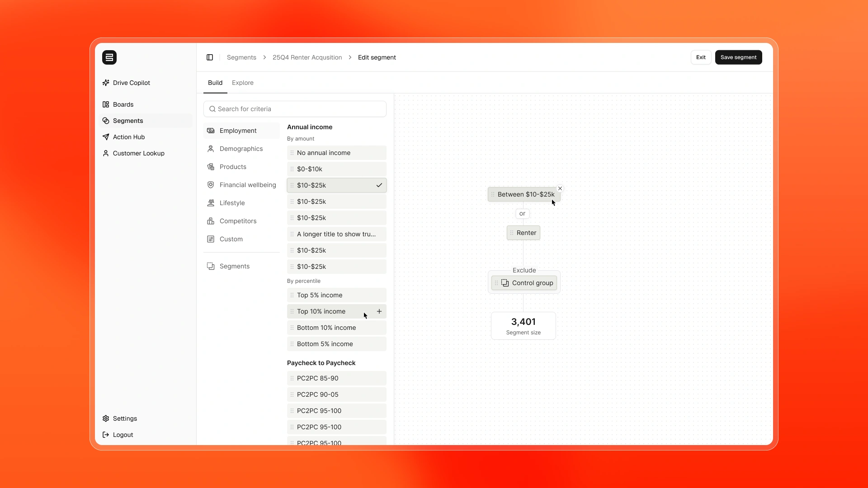
Task: Click the Drive Copilot sparkle icon
Action: (106, 83)
